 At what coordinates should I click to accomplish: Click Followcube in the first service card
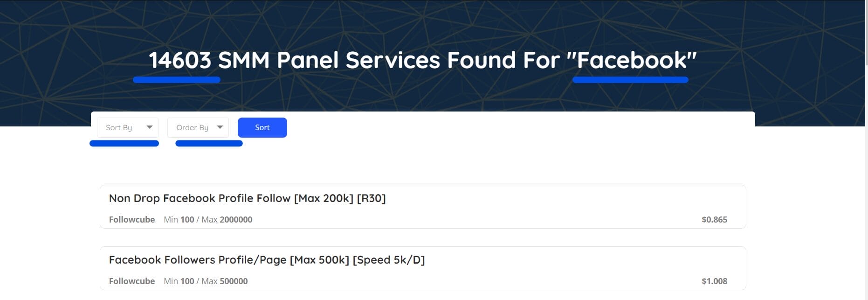pyautogui.click(x=132, y=219)
